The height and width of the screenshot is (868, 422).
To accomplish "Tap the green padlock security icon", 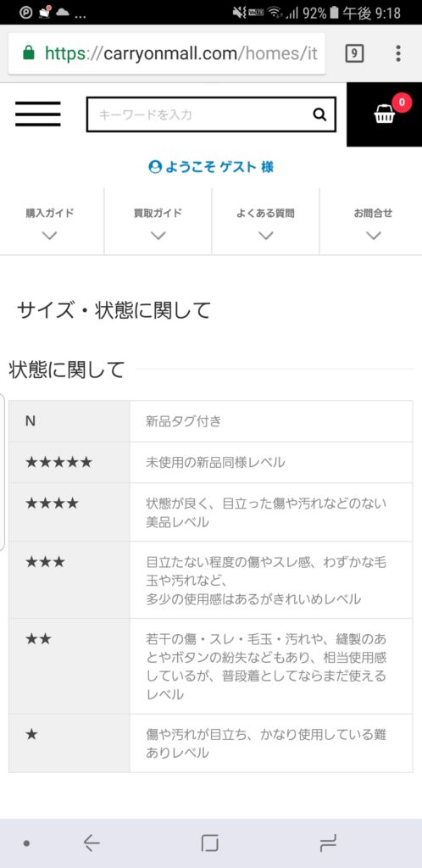I will pos(28,53).
